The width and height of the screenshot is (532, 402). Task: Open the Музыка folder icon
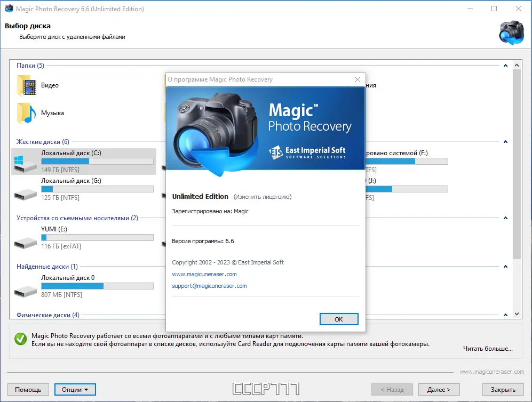click(x=27, y=114)
